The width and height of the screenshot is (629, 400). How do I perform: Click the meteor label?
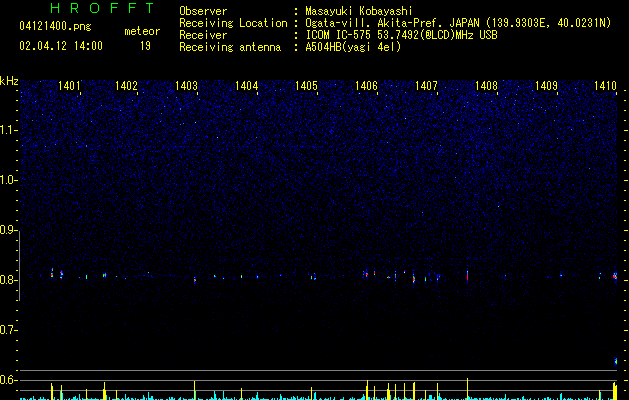(x=142, y=31)
